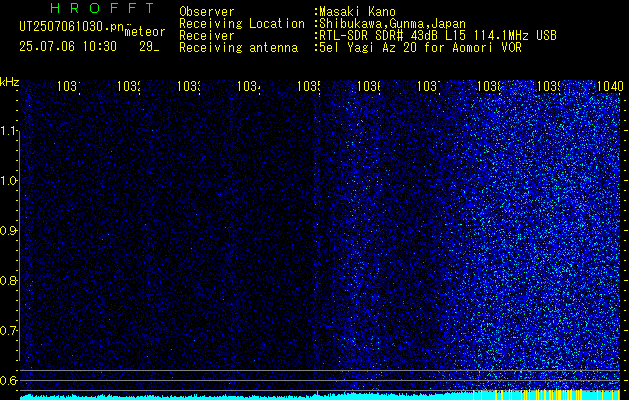Click the 'Observer' label
This screenshot has width=629, height=400.
pyautogui.click(x=207, y=11)
